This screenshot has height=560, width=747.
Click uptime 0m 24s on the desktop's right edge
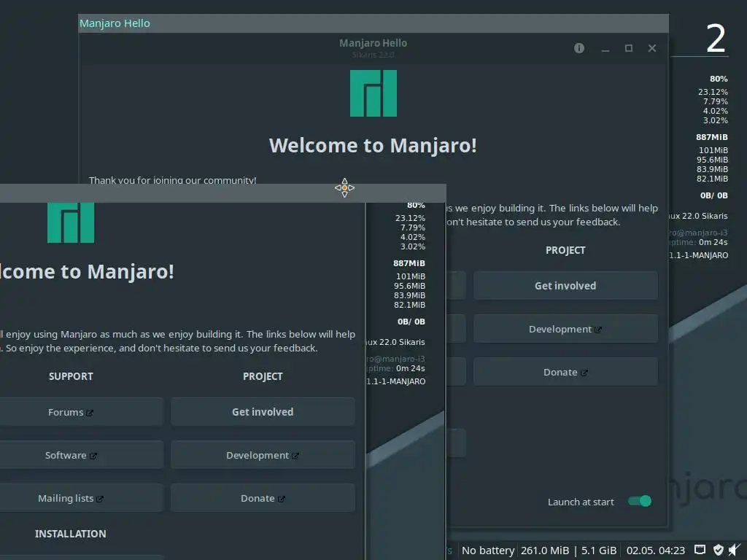pyautogui.click(x=697, y=242)
